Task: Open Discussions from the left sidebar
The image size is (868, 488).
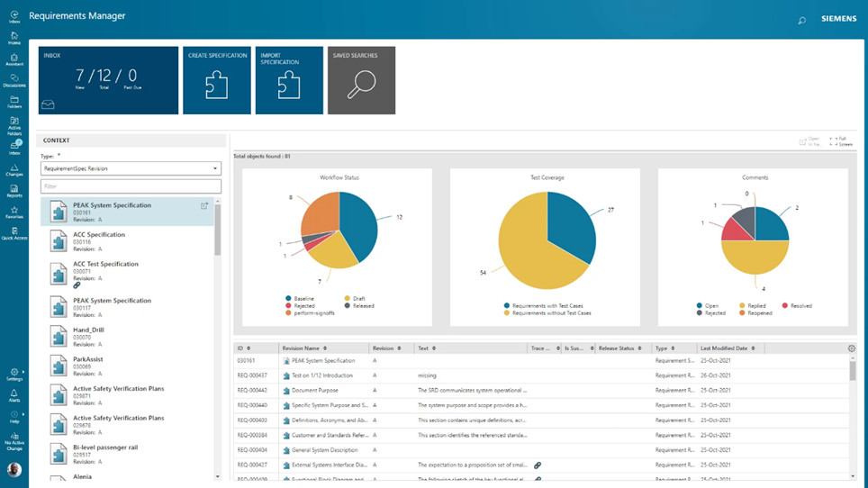Action: (14, 80)
